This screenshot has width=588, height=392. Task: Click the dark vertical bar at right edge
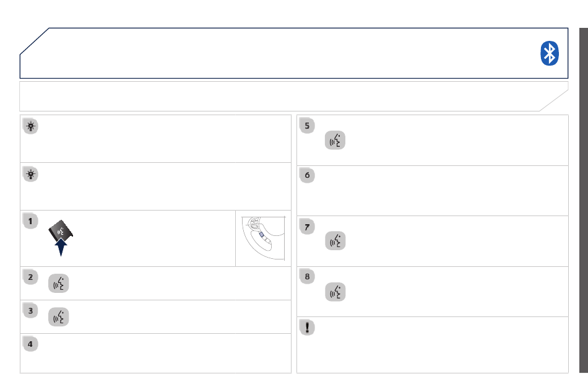click(584, 200)
